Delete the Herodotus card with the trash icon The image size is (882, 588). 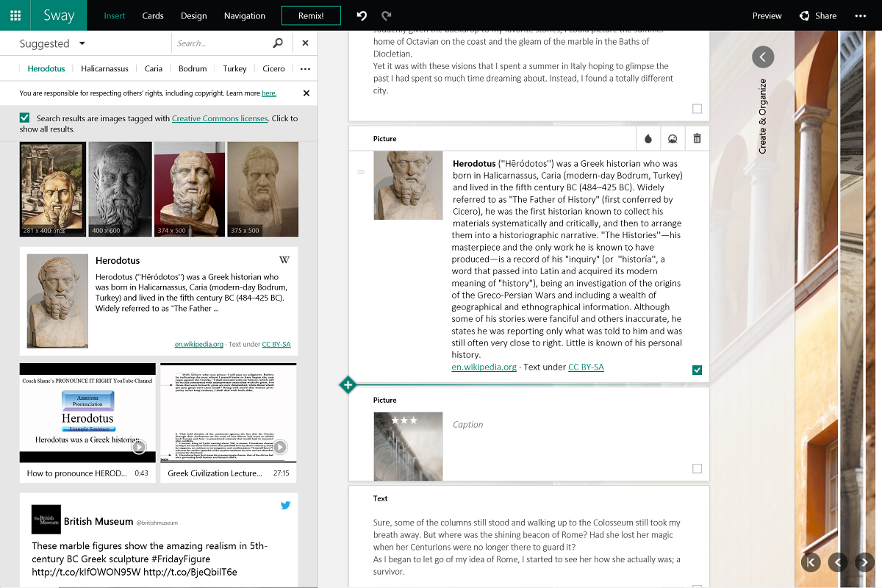click(697, 138)
